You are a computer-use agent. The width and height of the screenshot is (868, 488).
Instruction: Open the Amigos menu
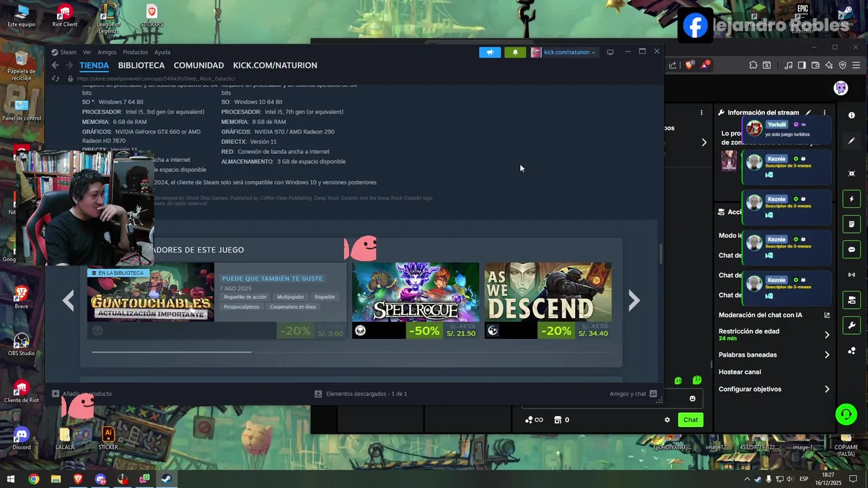coord(106,52)
